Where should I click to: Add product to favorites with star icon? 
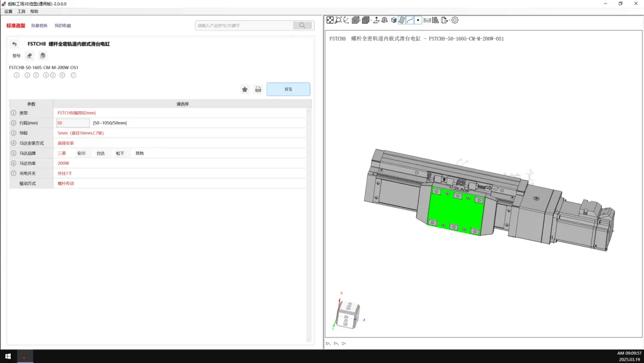tap(245, 89)
